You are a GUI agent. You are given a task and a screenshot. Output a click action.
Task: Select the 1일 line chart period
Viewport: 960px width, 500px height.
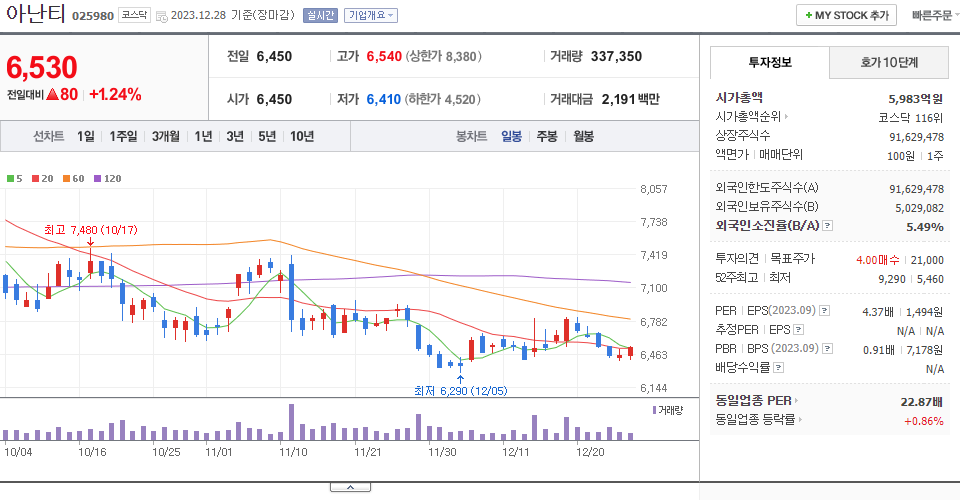(86, 136)
